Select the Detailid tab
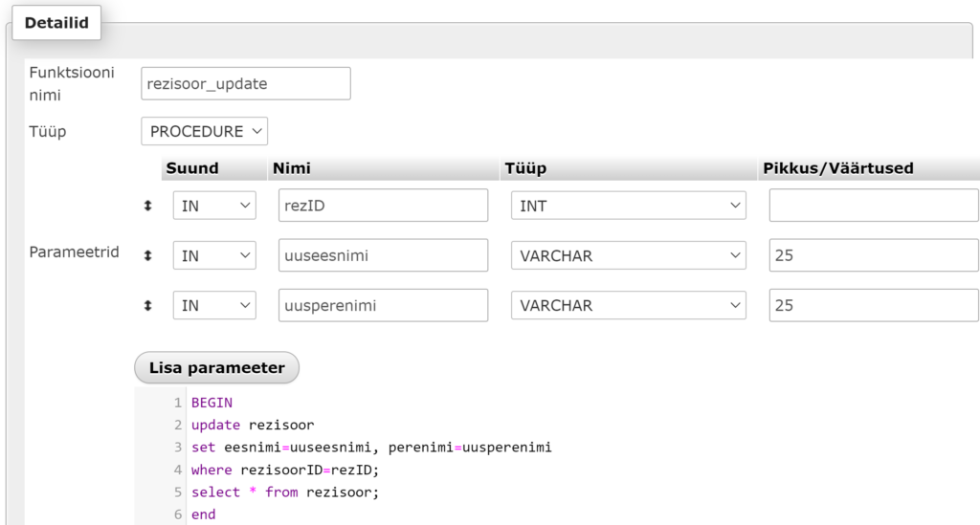This screenshot has height=525, width=980. click(56, 24)
